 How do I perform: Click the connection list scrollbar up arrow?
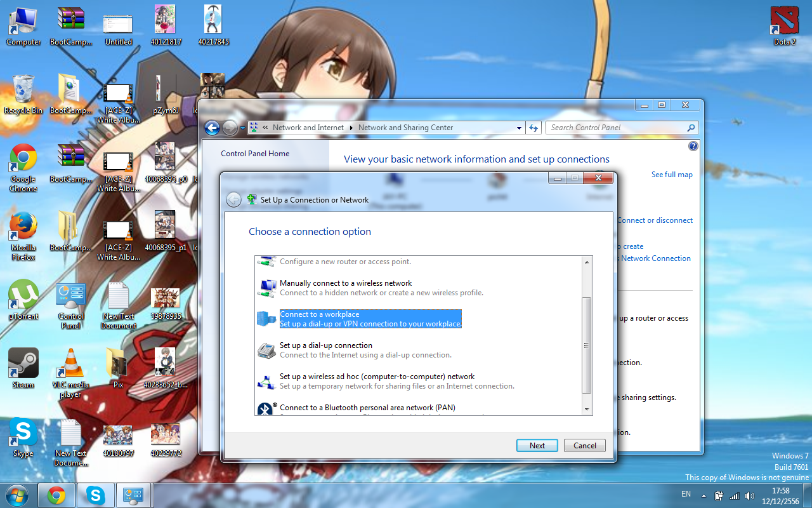(587, 262)
